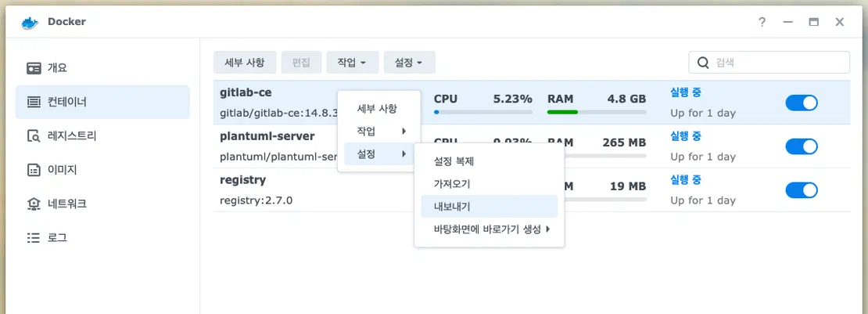
Task: Click the 편집 toolbar button
Action: click(301, 63)
